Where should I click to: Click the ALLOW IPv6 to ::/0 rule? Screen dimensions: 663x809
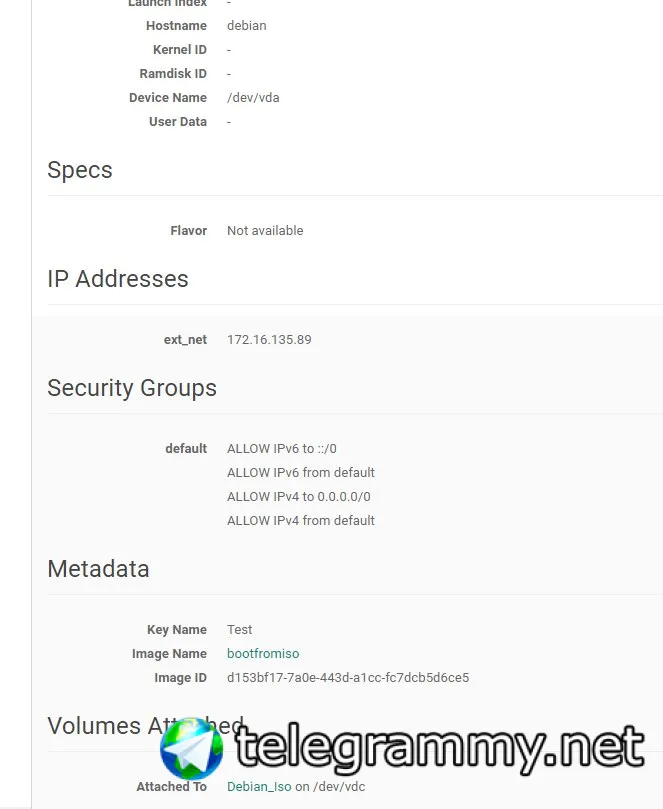pyautogui.click(x=289, y=449)
